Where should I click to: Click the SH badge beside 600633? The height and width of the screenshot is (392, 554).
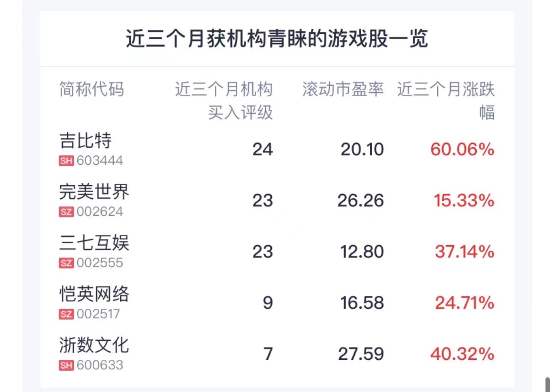pyautogui.click(x=66, y=365)
